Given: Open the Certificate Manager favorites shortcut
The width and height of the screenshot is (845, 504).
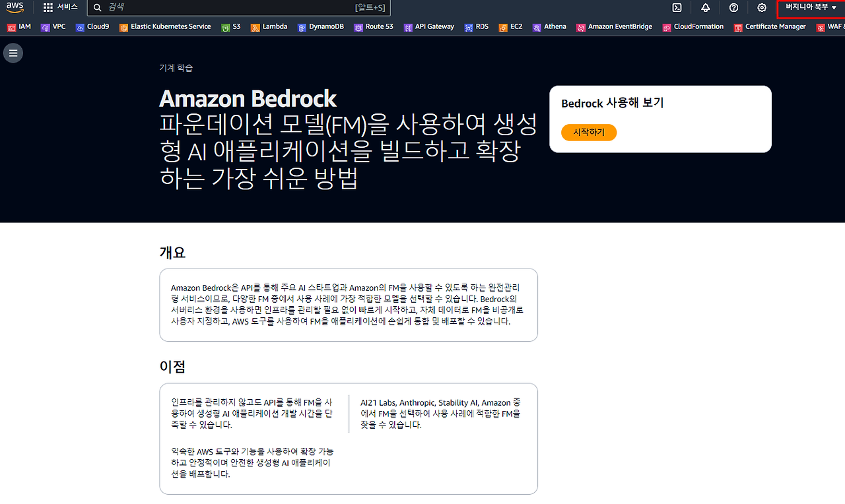Looking at the screenshot, I should pyautogui.click(x=770, y=27).
